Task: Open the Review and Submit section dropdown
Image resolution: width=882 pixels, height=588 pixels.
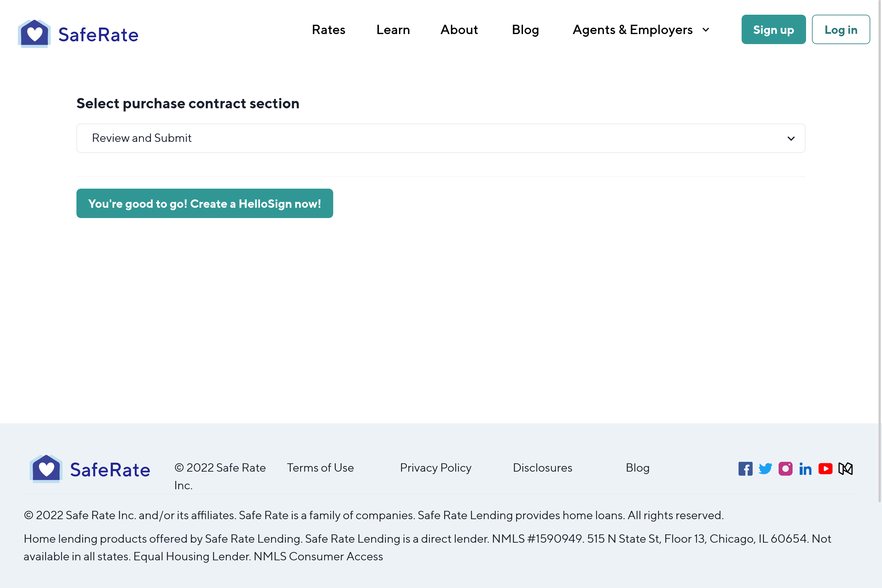Action: pos(440,138)
